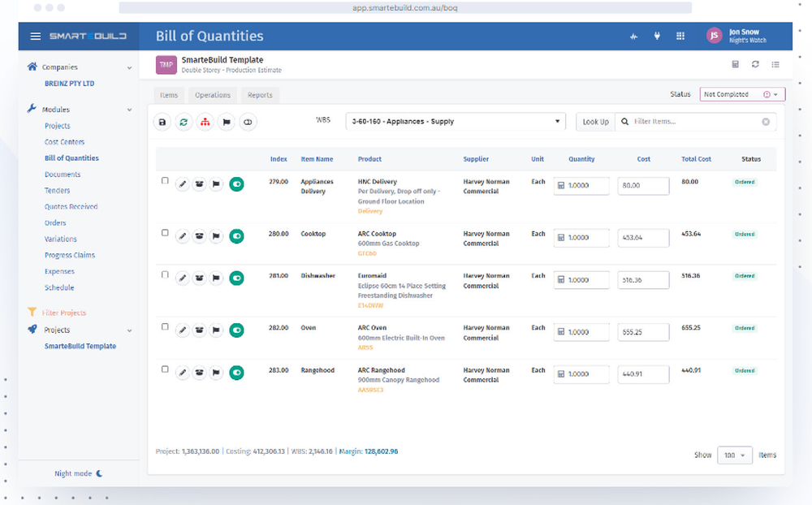Open the Show 100 items dropdown
The width and height of the screenshot is (812, 505).
click(x=734, y=455)
